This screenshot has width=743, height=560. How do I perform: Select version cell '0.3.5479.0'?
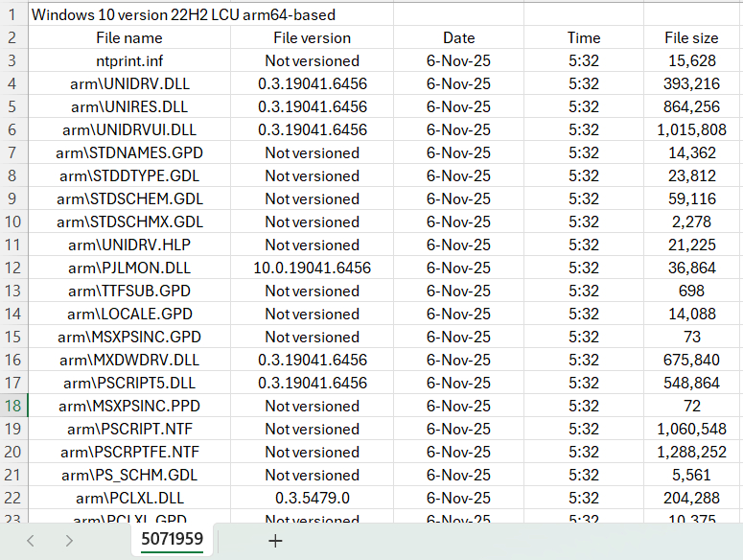pyautogui.click(x=312, y=498)
